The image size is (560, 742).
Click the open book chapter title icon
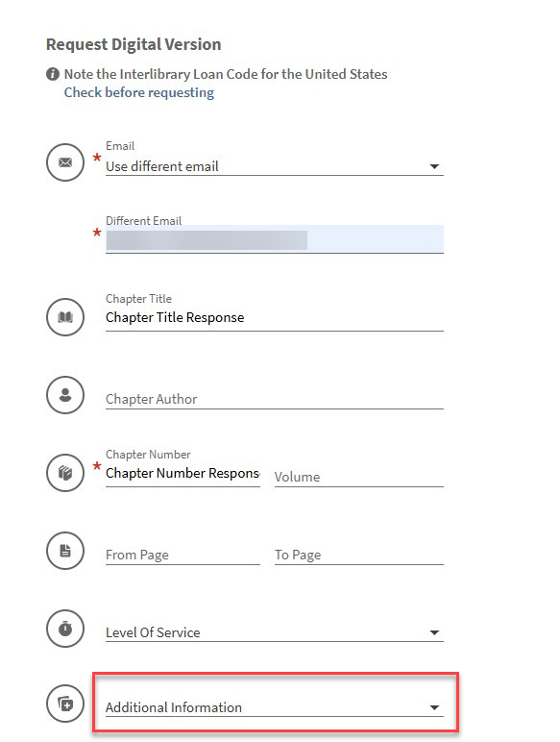pyautogui.click(x=65, y=317)
